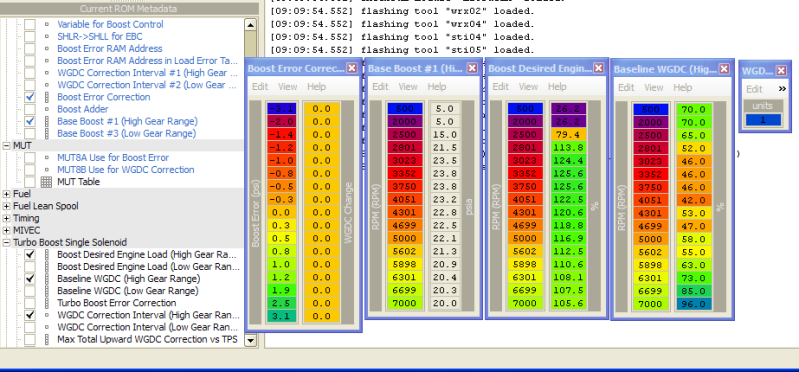
Task: Expand the Timing category
Action: tap(7, 218)
